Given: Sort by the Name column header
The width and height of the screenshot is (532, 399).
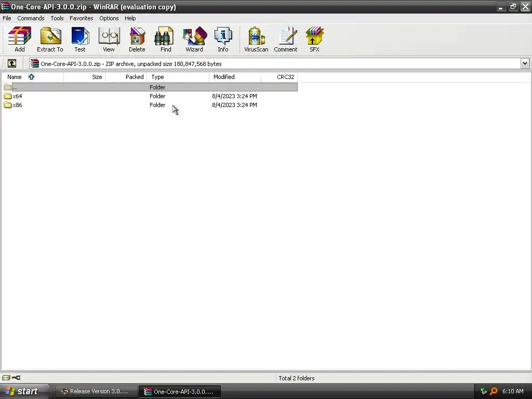Looking at the screenshot, I should pyautogui.click(x=32, y=77).
